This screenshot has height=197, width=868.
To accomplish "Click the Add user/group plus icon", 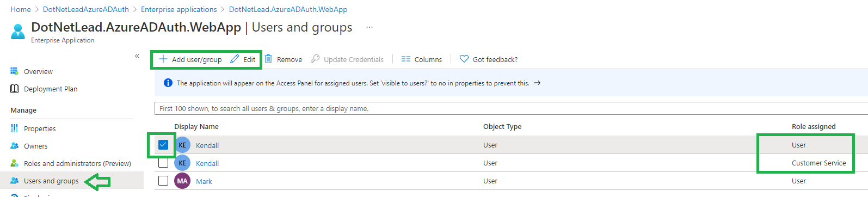I will pyautogui.click(x=163, y=59).
